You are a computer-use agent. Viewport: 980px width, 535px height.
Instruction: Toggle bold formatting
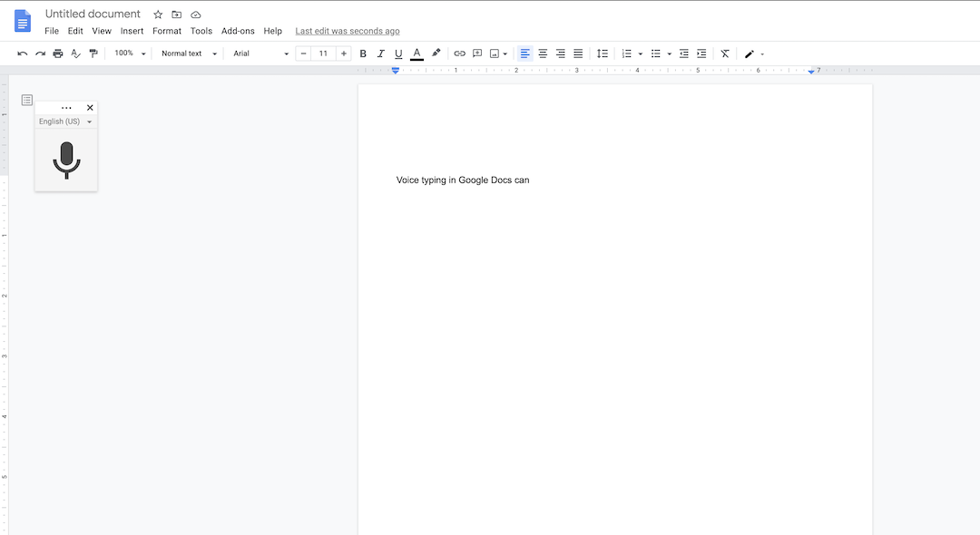pyautogui.click(x=363, y=53)
